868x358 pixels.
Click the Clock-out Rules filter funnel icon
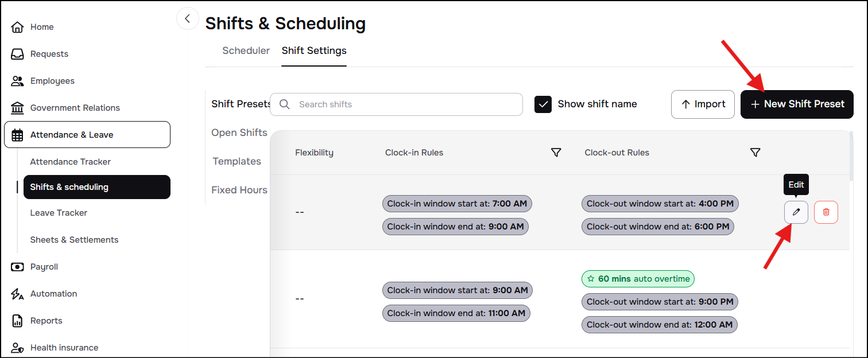pyautogui.click(x=755, y=153)
